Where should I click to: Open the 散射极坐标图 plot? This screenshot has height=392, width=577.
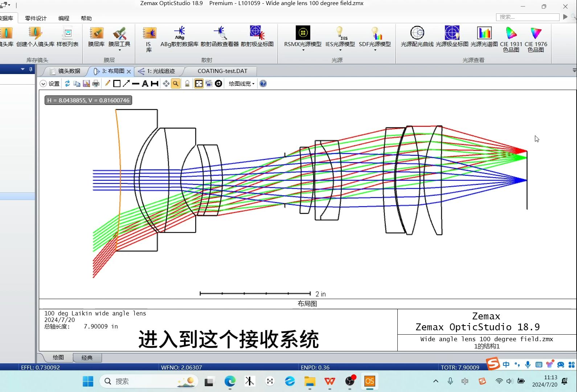[x=257, y=37]
